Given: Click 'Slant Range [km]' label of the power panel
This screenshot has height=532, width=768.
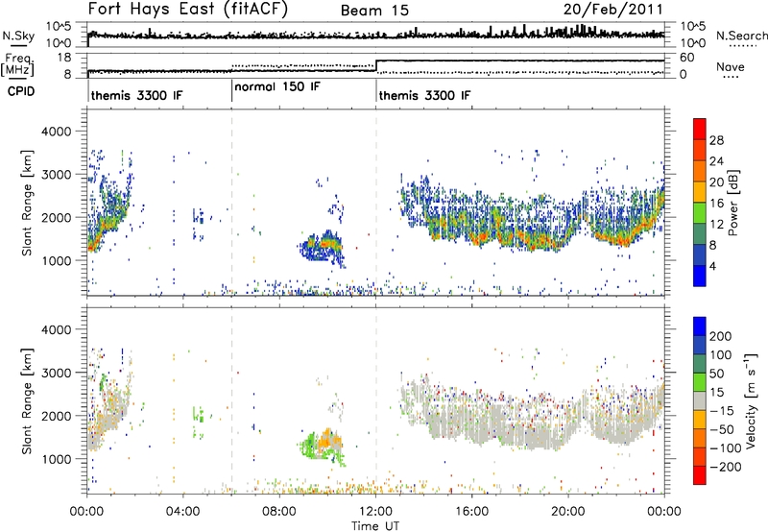Looking at the screenshot, I should tap(27, 203).
